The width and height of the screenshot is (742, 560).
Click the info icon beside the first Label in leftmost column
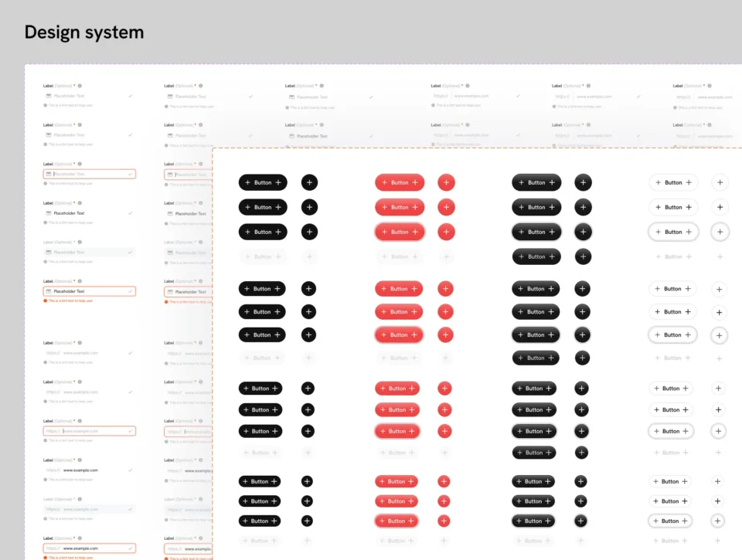click(x=80, y=86)
